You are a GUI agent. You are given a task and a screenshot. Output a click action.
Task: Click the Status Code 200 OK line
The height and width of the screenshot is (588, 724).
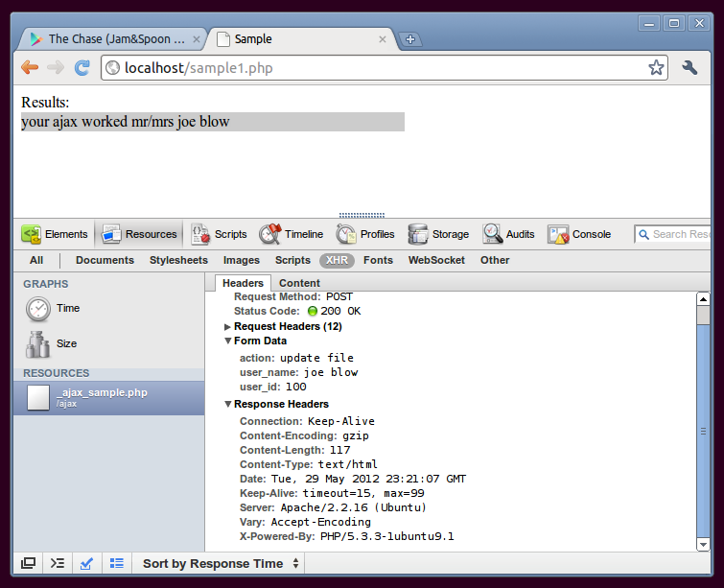tap(297, 311)
